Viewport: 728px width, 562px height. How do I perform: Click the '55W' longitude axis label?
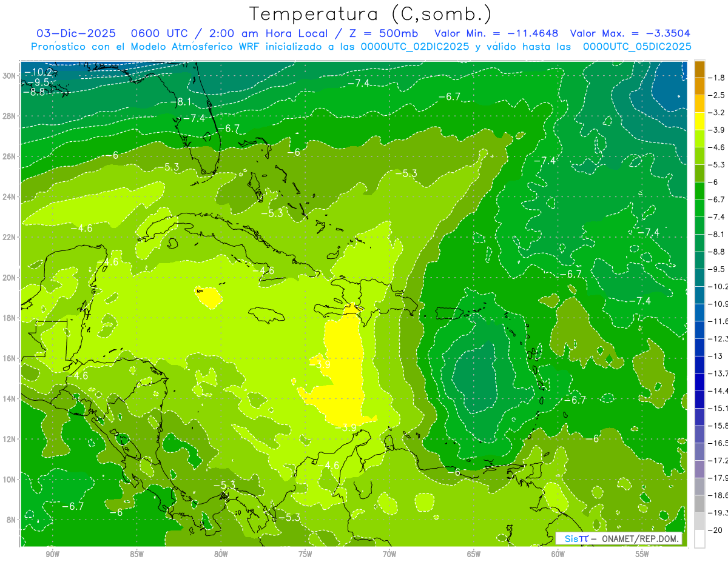(642, 554)
